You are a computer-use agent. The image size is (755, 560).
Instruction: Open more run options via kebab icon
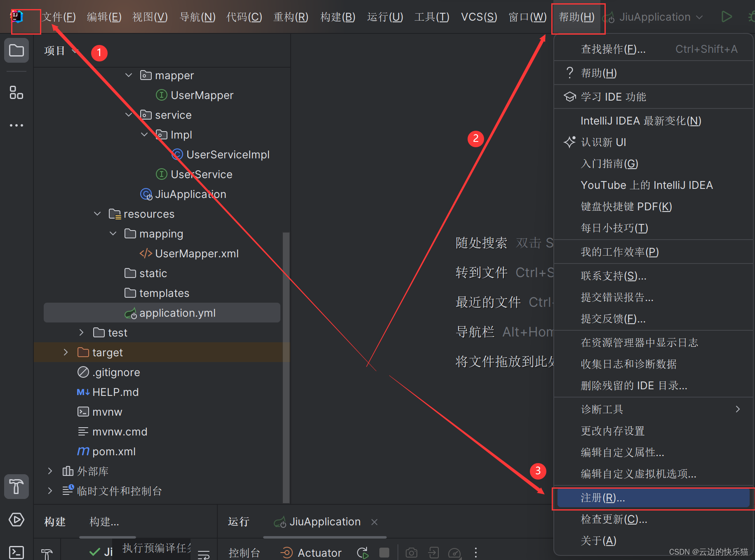click(476, 553)
